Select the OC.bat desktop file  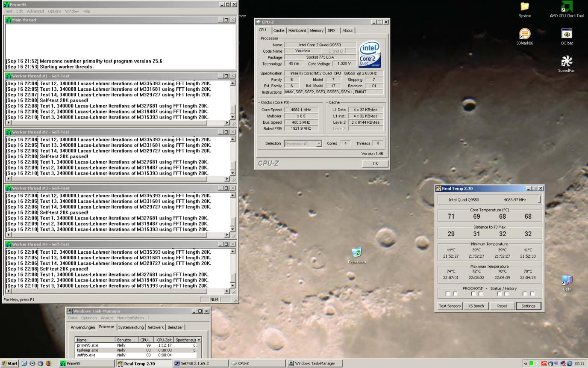click(567, 37)
